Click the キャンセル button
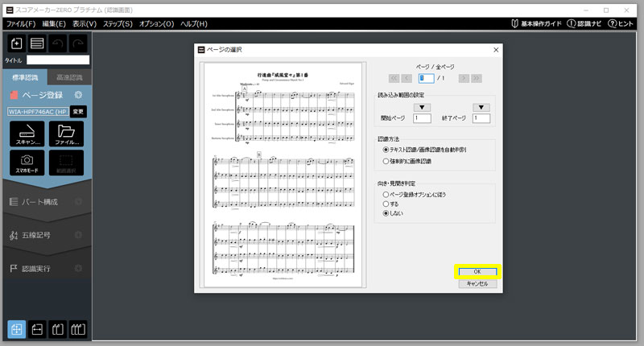This screenshot has height=346, width=644. coord(477,283)
